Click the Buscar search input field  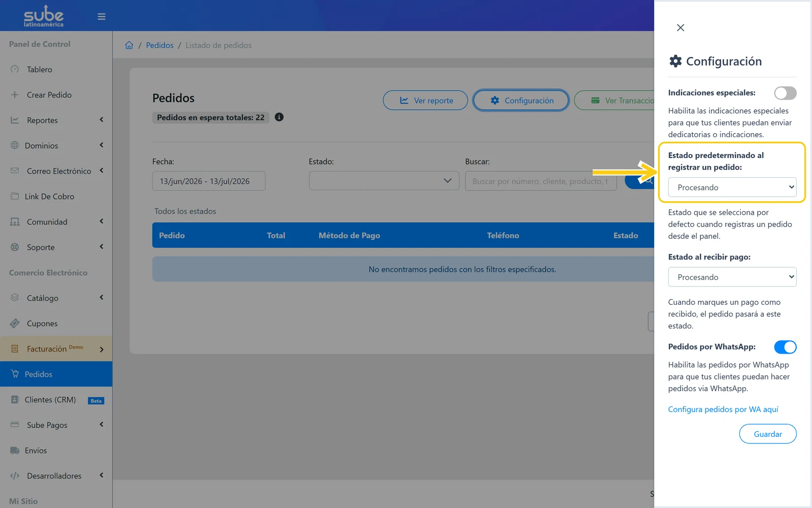[541, 181]
